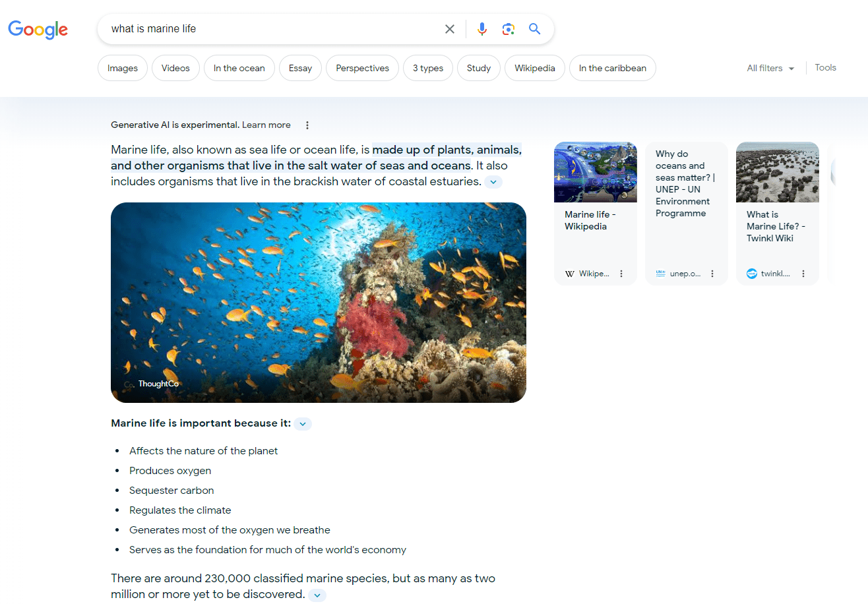The height and width of the screenshot is (604, 868).
Task: Clear the search query with the X icon
Action: point(450,29)
